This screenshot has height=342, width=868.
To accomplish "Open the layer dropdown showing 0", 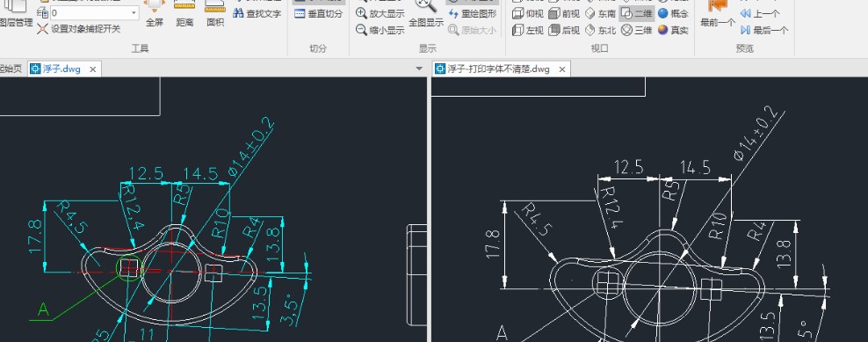I will tap(95, 13).
